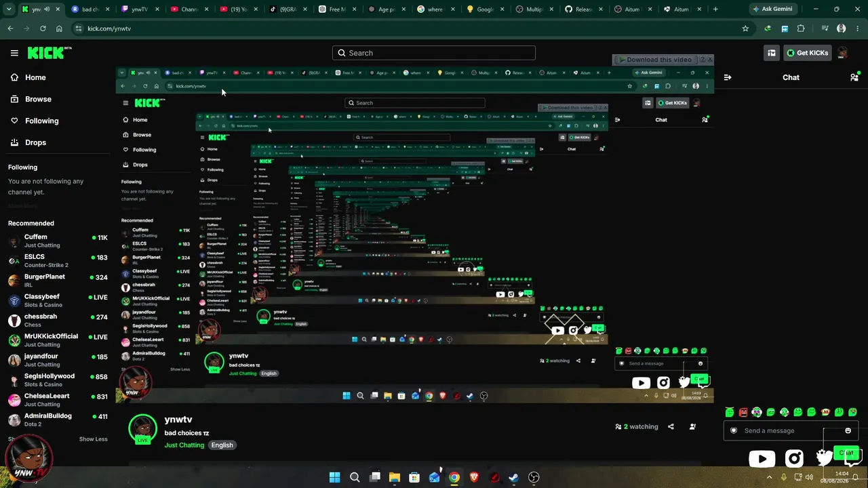Open the chessbrah channel in main Recommended list

58,320
